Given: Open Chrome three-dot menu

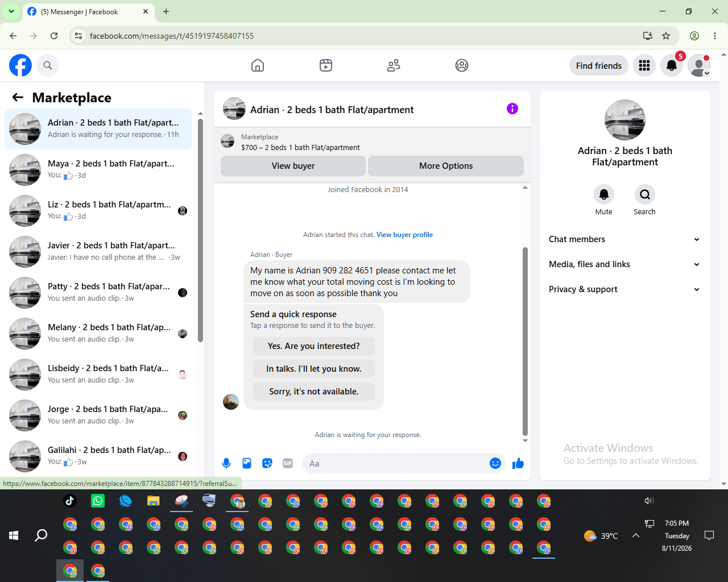Looking at the screenshot, I should click(x=715, y=36).
